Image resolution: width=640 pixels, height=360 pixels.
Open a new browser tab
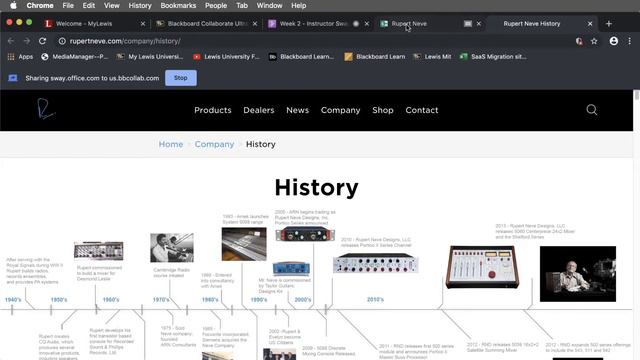(609, 24)
